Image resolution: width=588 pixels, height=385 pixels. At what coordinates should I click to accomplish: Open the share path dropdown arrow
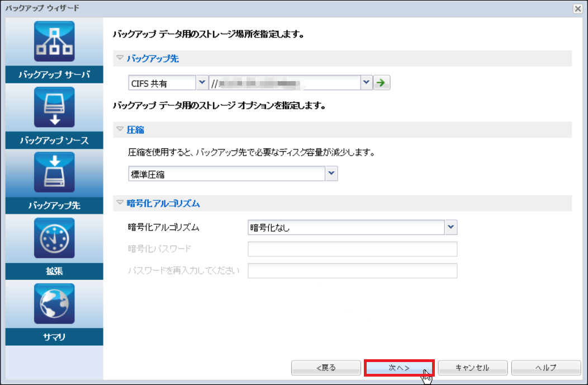point(366,83)
